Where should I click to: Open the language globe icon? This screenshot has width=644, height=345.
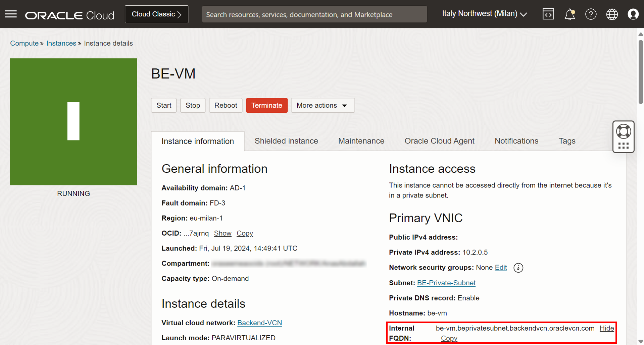(612, 14)
